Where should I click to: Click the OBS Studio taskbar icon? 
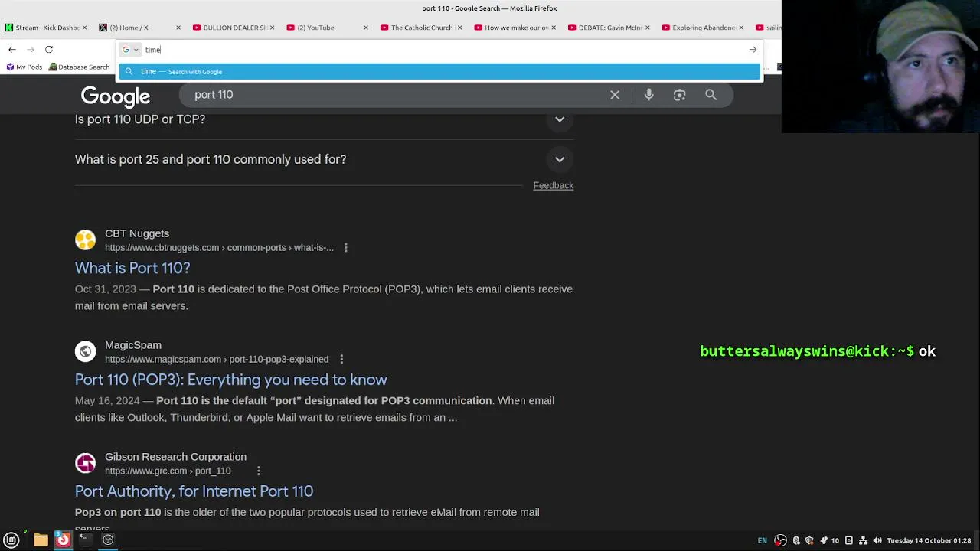[108, 540]
